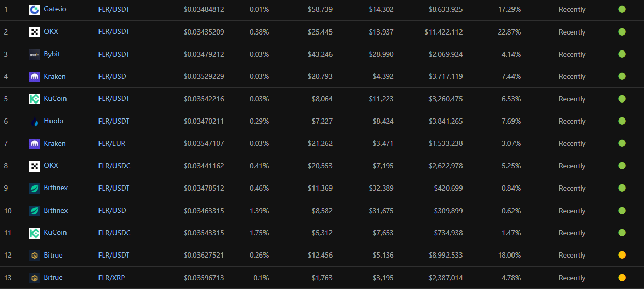Screen dimensions: 644x289
Task: Open the Huobi exchange link
Action: (54, 121)
